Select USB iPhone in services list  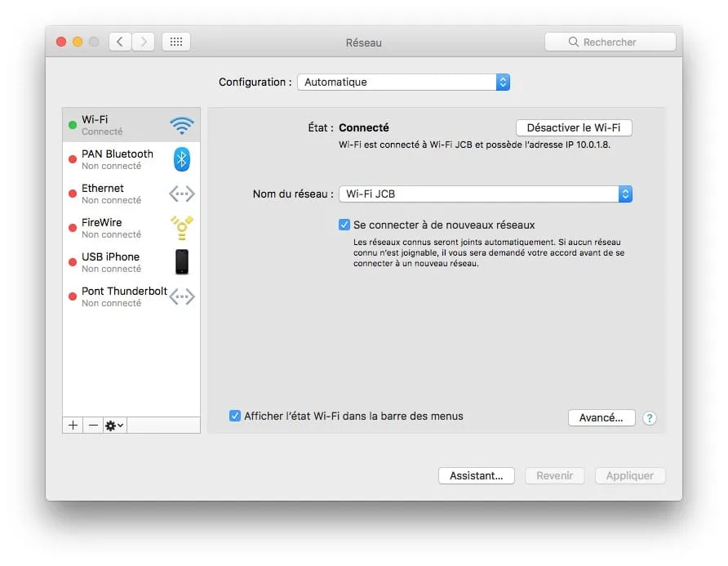coord(131,262)
